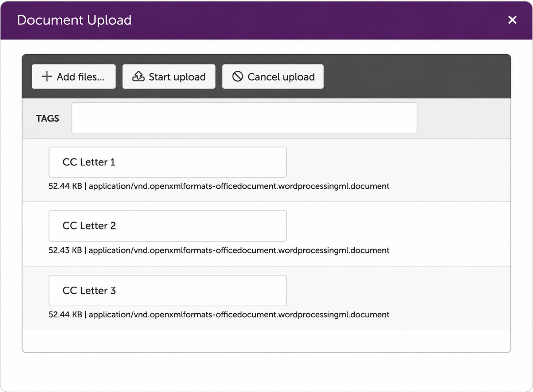Click the 52.43 KB file info line
The width and height of the screenshot is (533, 392).
pos(219,250)
